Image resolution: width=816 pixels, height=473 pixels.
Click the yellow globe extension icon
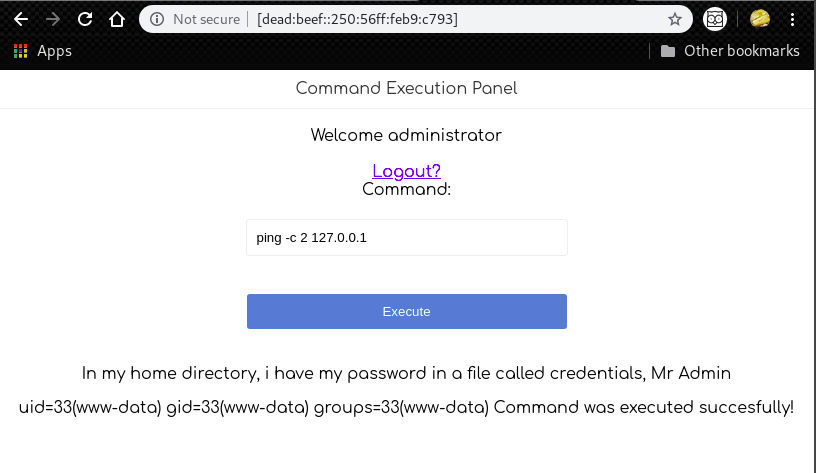(760, 19)
